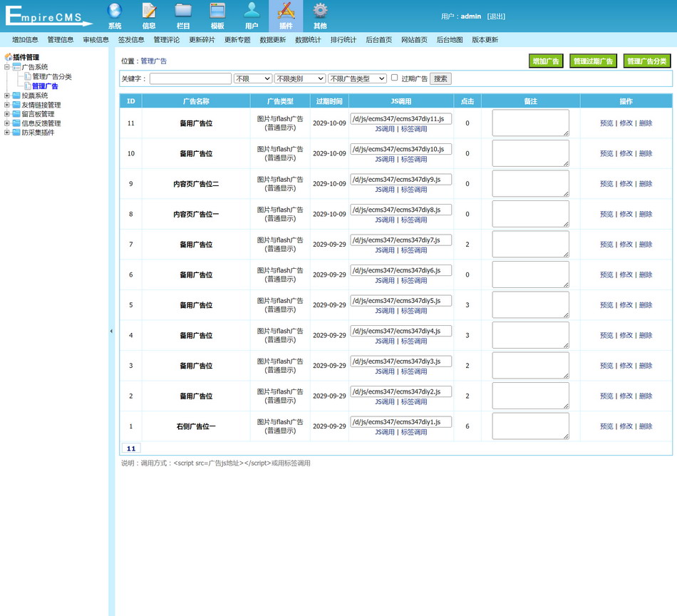
Task: Open the 增加信息 menu item
Action: point(25,40)
